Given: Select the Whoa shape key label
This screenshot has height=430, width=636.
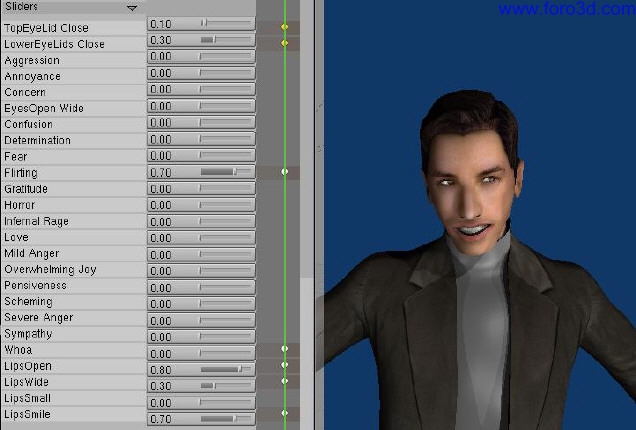Looking at the screenshot, I should coord(18,350).
